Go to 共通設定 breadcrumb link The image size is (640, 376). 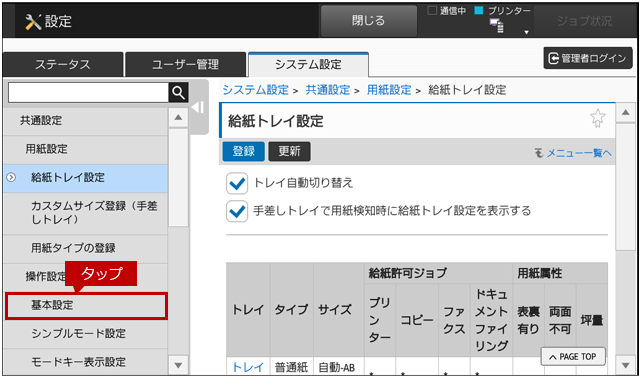click(328, 90)
